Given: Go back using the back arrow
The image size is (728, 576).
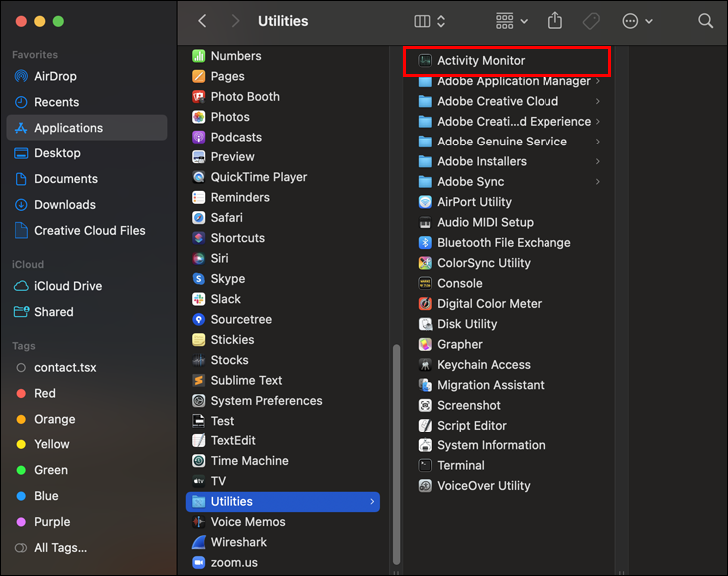Looking at the screenshot, I should pos(203,21).
